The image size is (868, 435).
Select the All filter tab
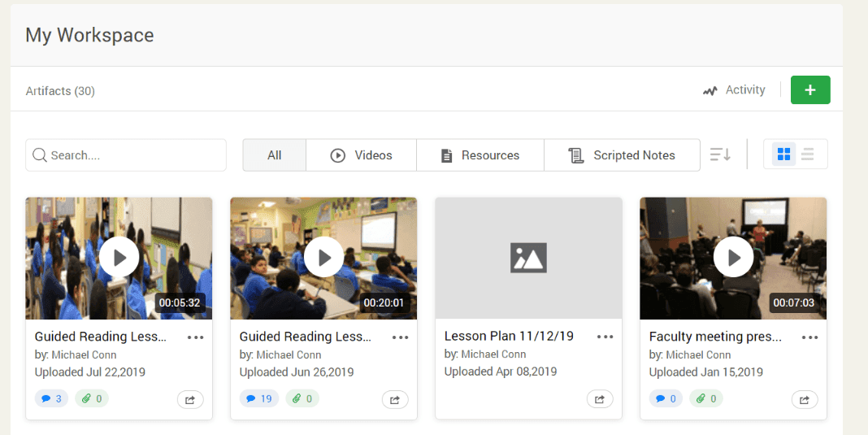[x=275, y=155]
